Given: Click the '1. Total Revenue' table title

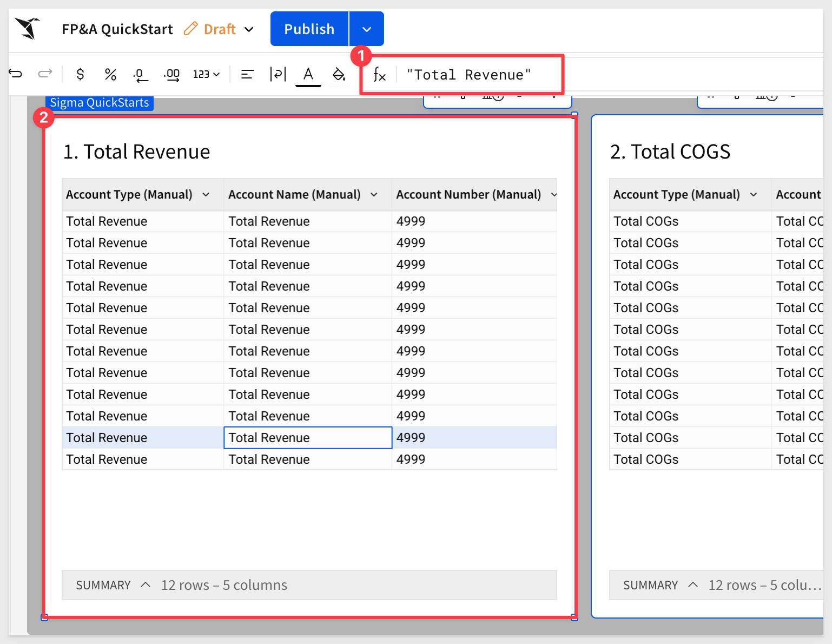Looking at the screenshot, I should click(136, 152).
